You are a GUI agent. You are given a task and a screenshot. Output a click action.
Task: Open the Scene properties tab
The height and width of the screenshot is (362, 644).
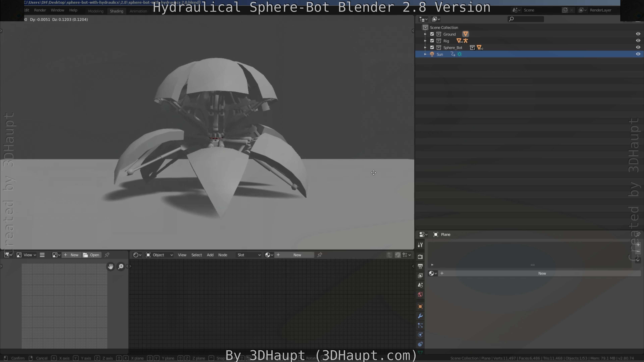point(420,285)
